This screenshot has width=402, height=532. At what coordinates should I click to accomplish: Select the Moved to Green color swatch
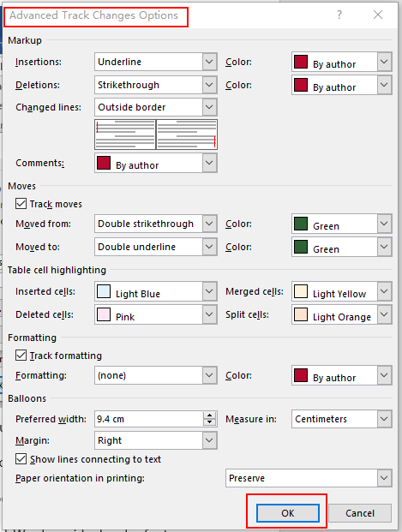301,247
